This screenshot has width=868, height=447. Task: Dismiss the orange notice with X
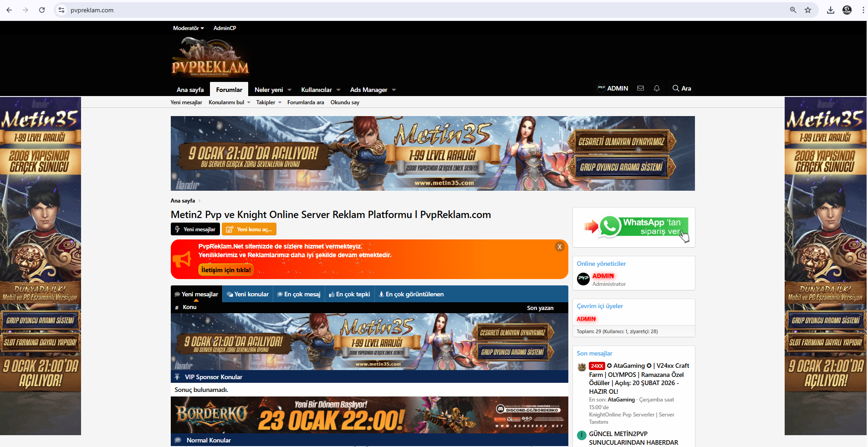[x=560, y=247]
